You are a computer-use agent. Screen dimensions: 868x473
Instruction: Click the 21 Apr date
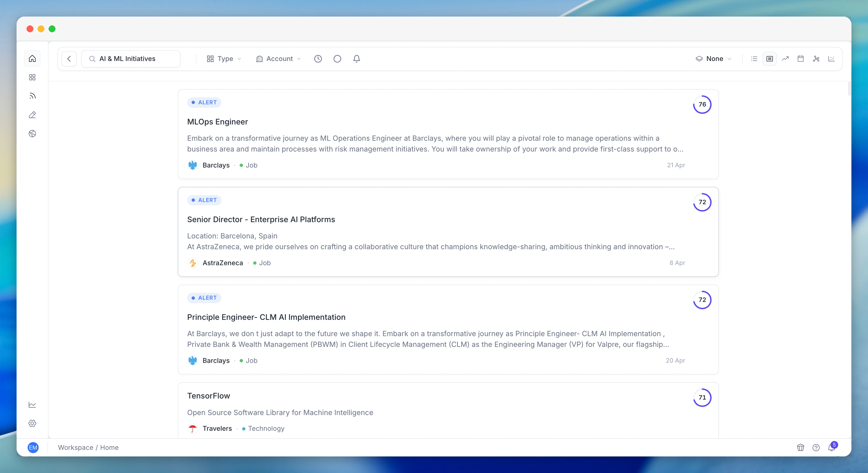click(676, 165)
